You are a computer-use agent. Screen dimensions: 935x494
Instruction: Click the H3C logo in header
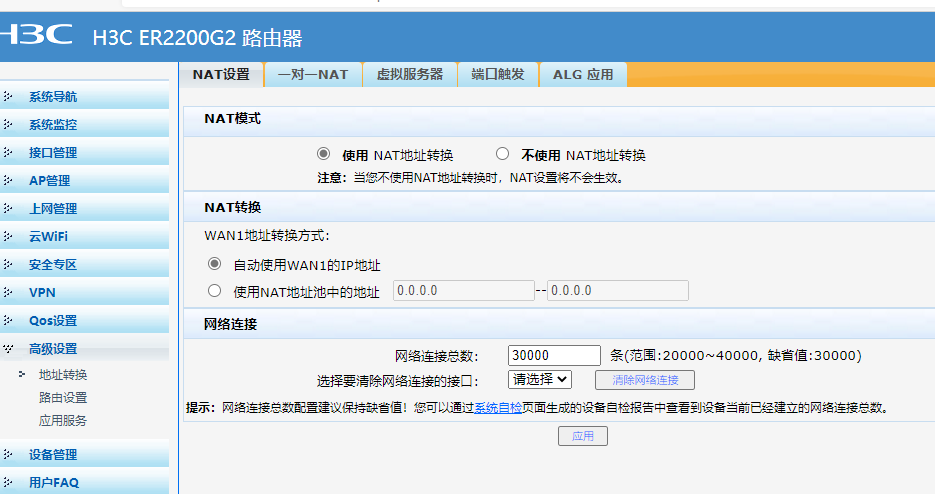36,35
